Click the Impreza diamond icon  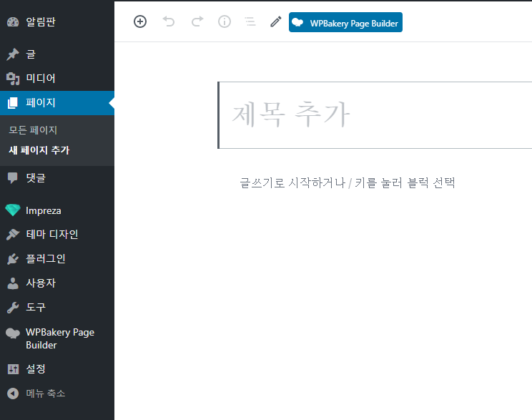pyautogui.click(x=13, y=210)
